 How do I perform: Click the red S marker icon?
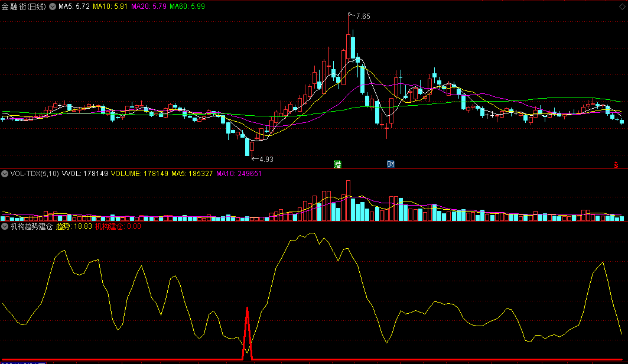616,165
